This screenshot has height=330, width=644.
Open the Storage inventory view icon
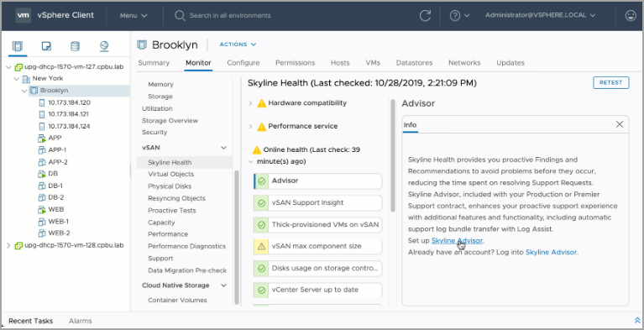[76, 46]
